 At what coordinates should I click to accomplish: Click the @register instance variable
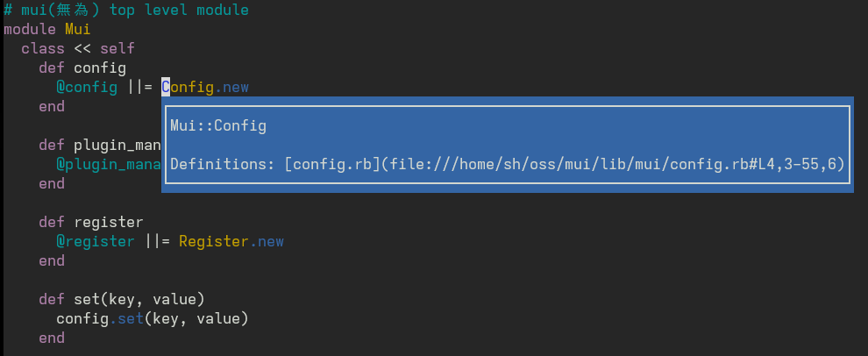tap(96, 241)
